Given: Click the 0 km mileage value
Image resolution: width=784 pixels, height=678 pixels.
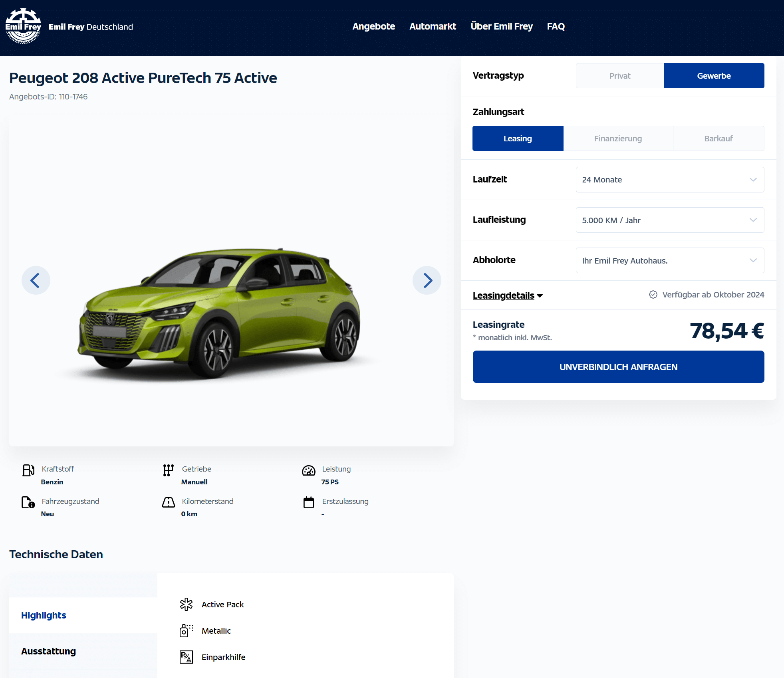Looking at the screenshot, I should [x=189, y=514].
